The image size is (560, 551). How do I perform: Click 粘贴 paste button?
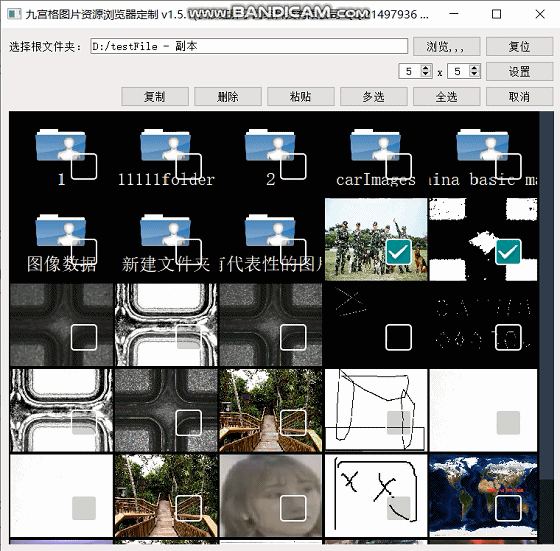point(300,96)
